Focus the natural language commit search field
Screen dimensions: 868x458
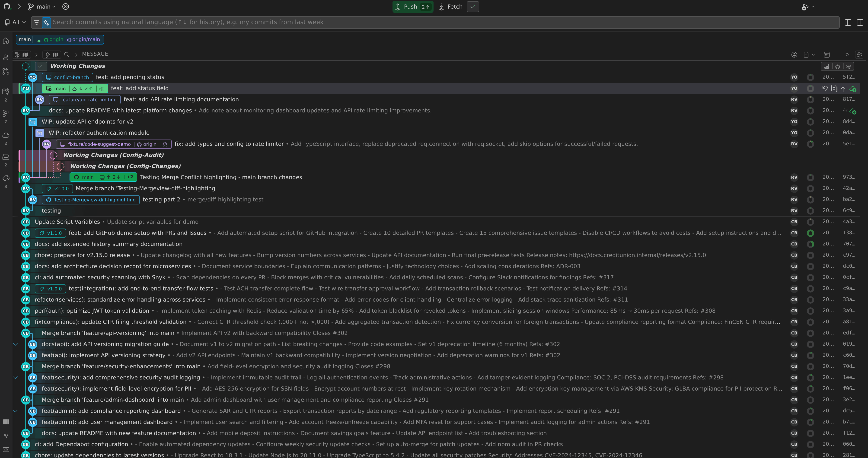coord(445,22)
